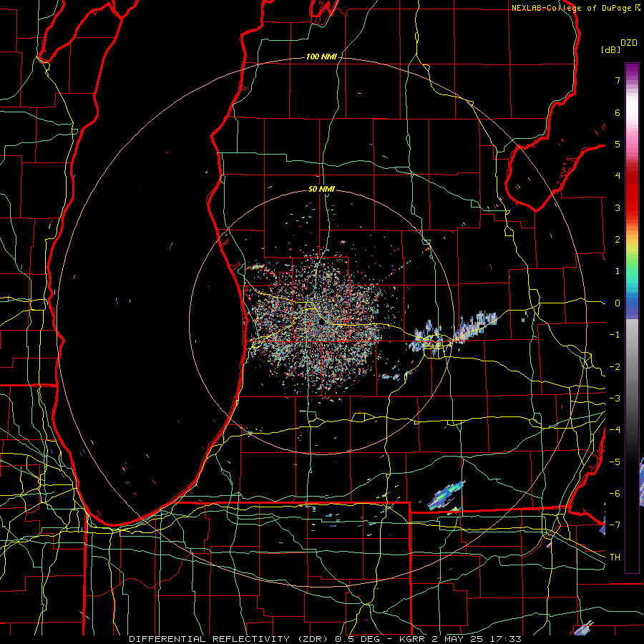Viewport: 644px width, 644px height.
Task: Click the 0 value on the color scale
Action: 618,303
